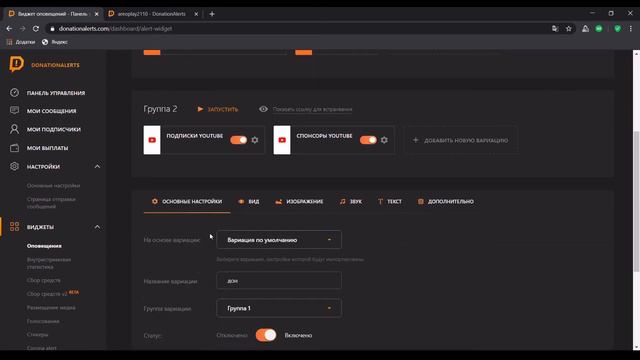
Task: Open Стикеры sidebar item
Action: tap(38, 334)
